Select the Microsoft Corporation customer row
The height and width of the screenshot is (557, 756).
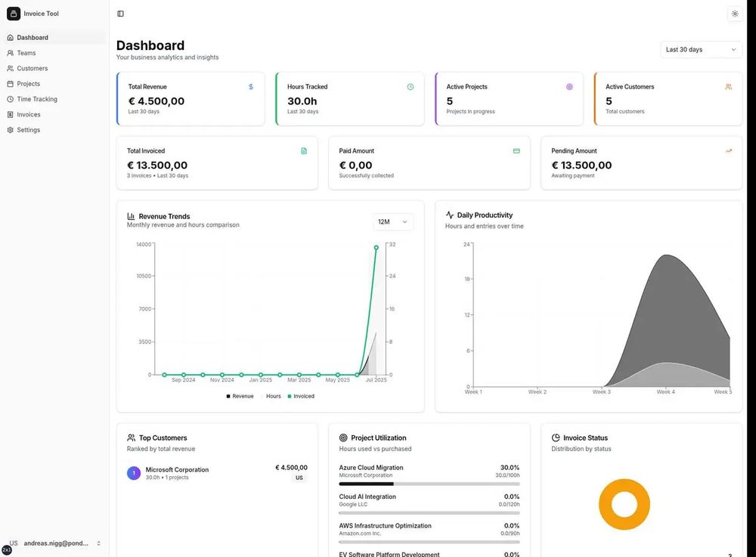217,473
